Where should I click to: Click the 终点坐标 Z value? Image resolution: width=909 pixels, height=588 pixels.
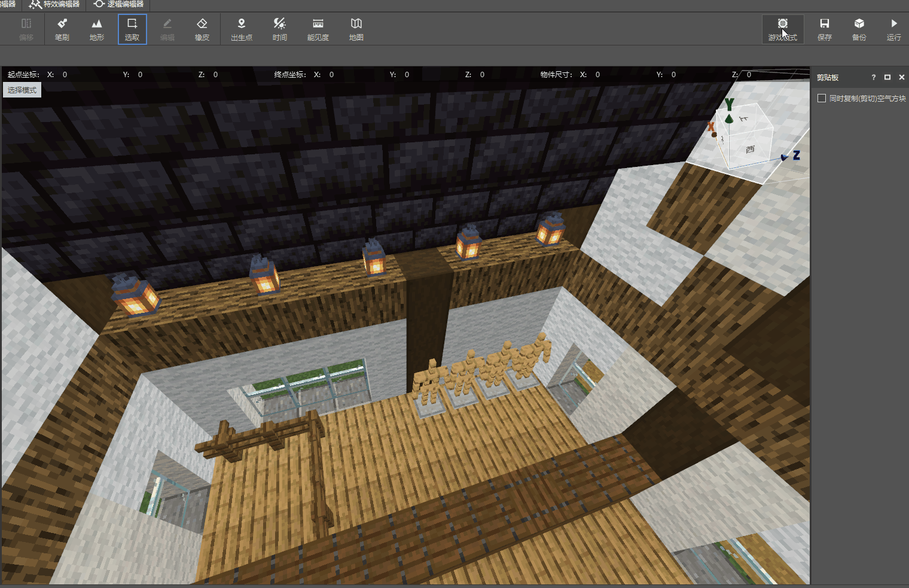482,75
